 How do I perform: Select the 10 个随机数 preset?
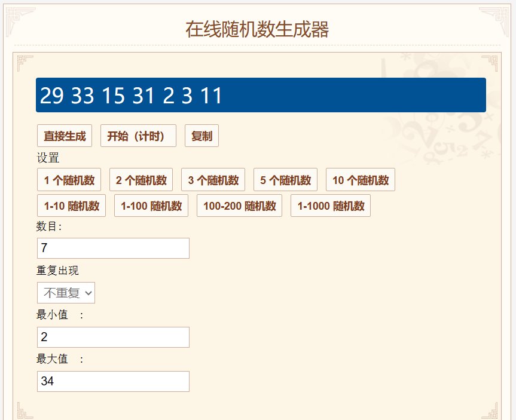[361, 180]
